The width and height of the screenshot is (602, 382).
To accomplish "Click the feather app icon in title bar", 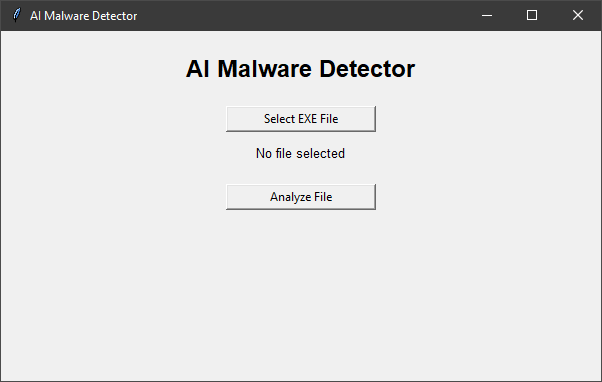I will 17,15.
